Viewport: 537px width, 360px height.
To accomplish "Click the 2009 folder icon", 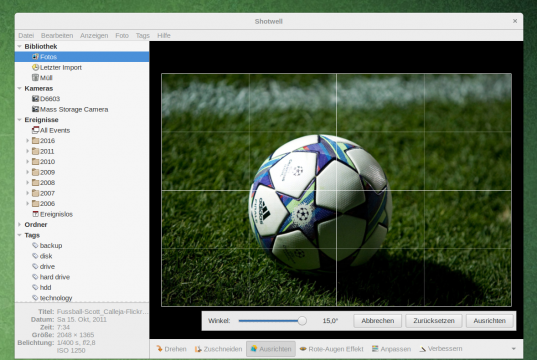I will [35, 172].
